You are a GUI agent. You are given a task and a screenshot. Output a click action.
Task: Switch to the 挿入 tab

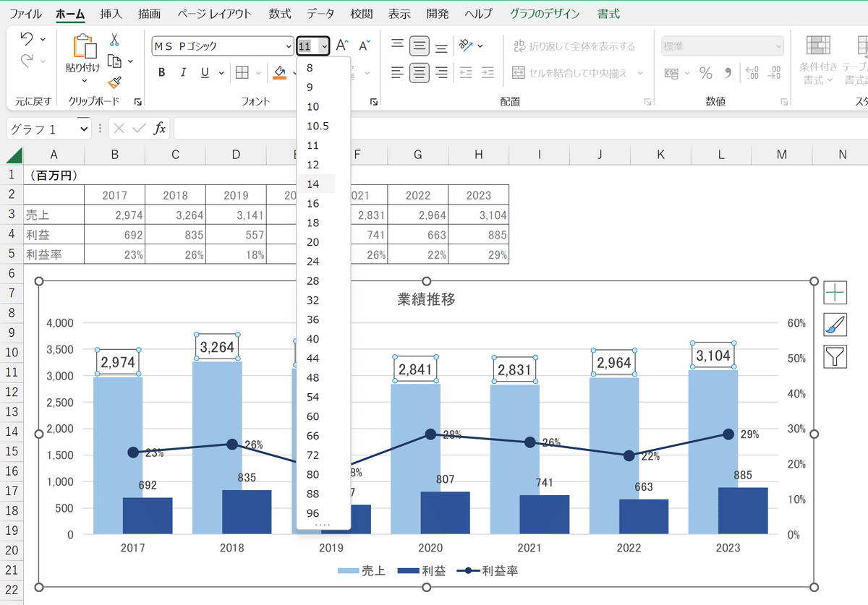[x=111, y=14]
